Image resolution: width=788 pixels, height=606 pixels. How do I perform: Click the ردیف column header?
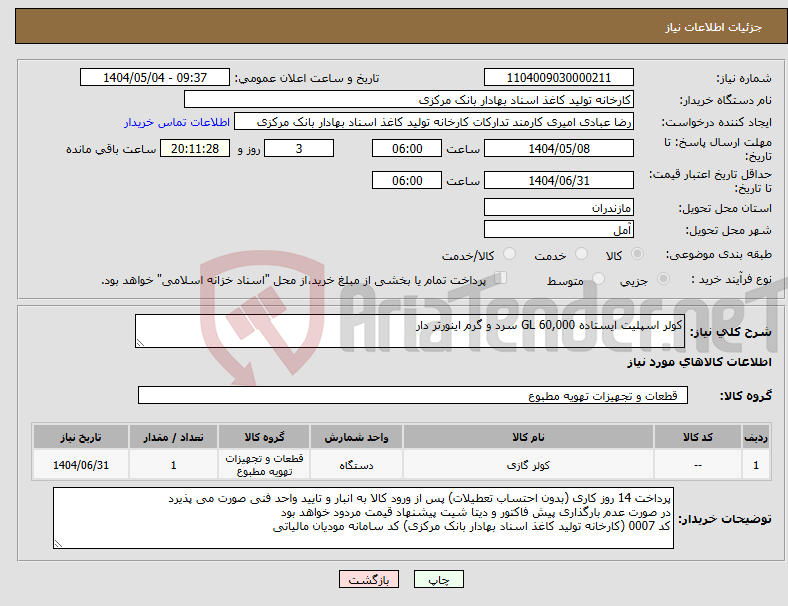click(756, 437)
